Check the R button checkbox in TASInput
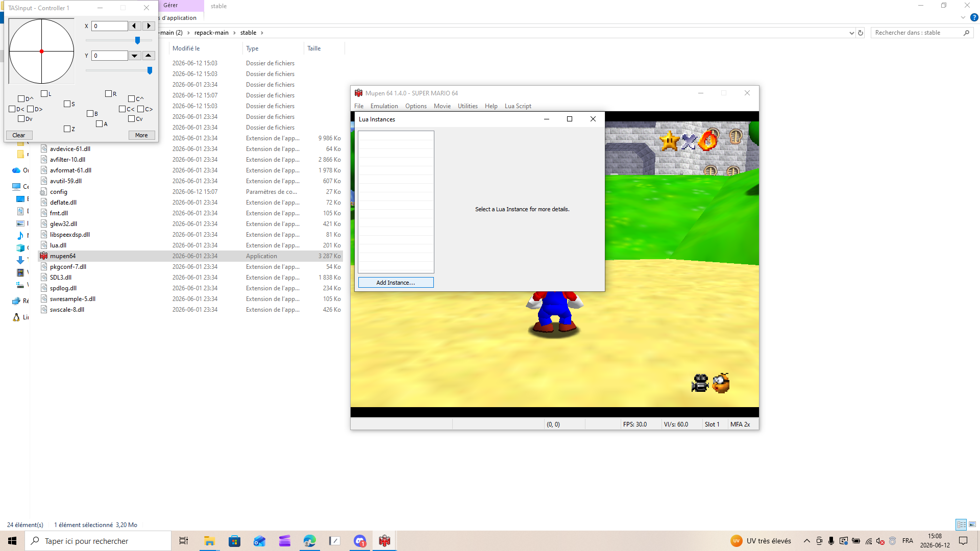Screen dimensions: 980x551 (x=108, y=94)
